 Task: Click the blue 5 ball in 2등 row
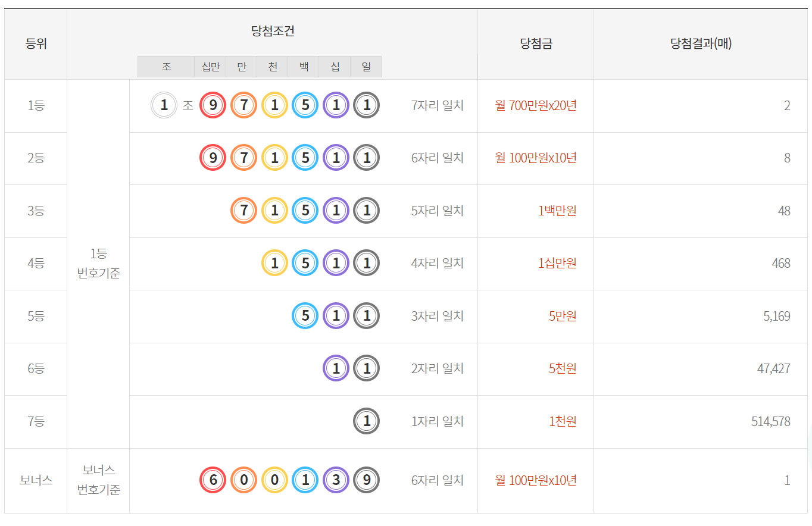[x=305, y=158]
